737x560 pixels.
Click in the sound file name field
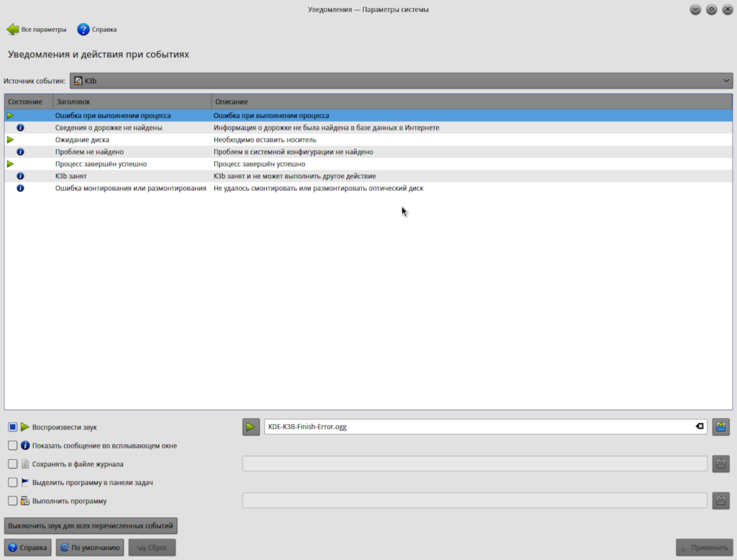tap(479, 426)
